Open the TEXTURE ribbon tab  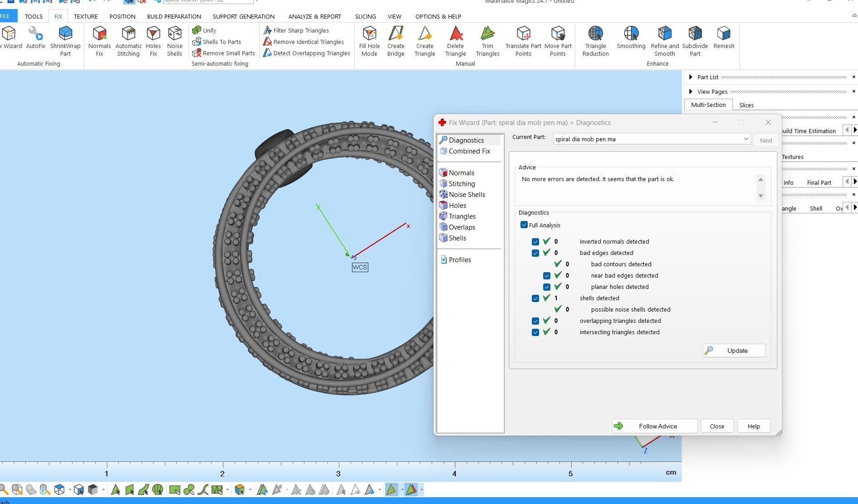pyautogui.click(x=86, y=16)
